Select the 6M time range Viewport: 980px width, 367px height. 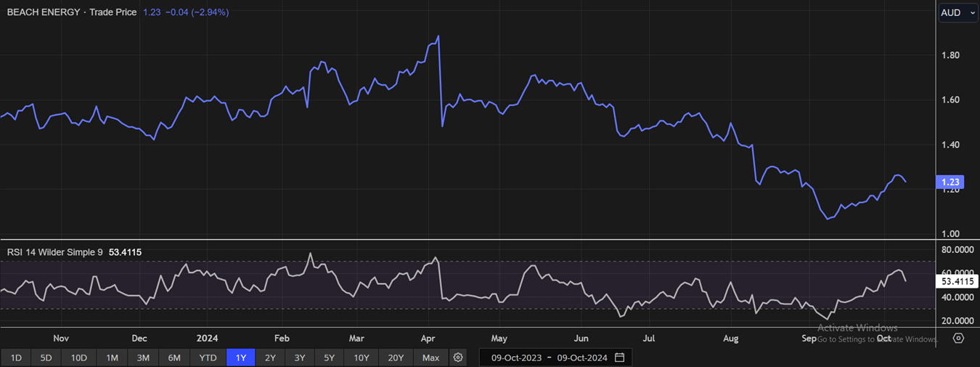[174, 358]
